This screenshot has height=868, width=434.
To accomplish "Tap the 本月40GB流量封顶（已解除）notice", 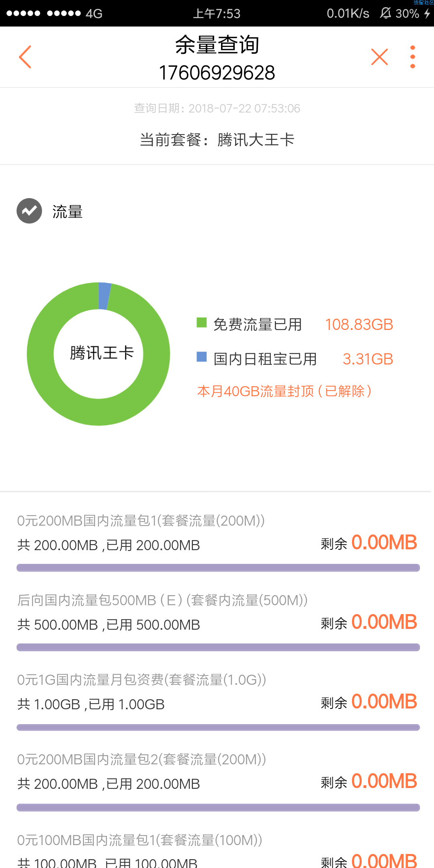I will click(x=285, y=391).
